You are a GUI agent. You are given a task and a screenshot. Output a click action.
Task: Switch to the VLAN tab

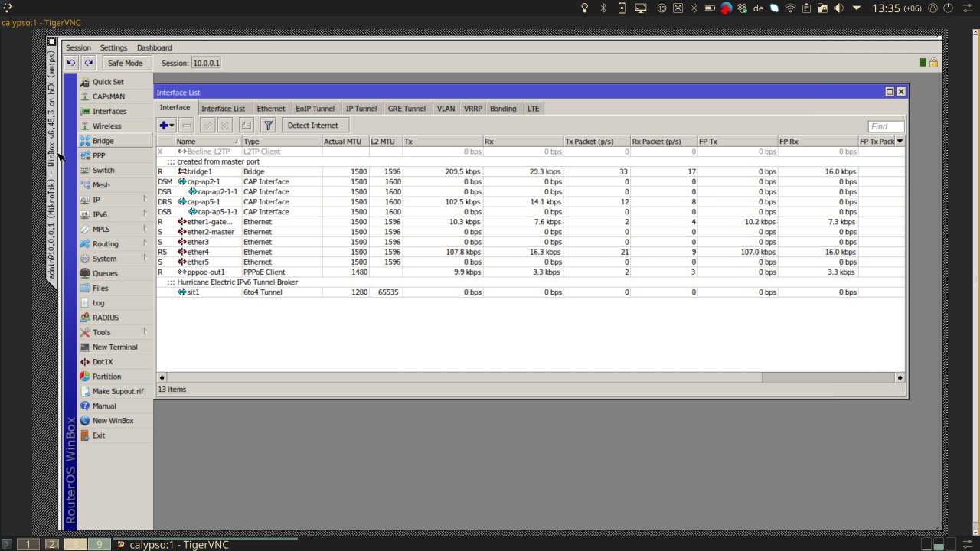point(446,108)
